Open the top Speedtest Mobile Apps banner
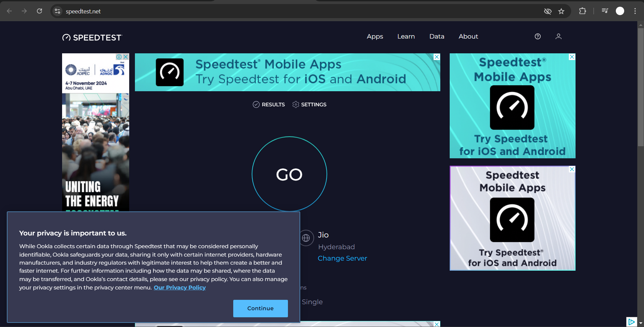Image resolution: width=644 pixels, height=327 pixels. tap(288, 72)
